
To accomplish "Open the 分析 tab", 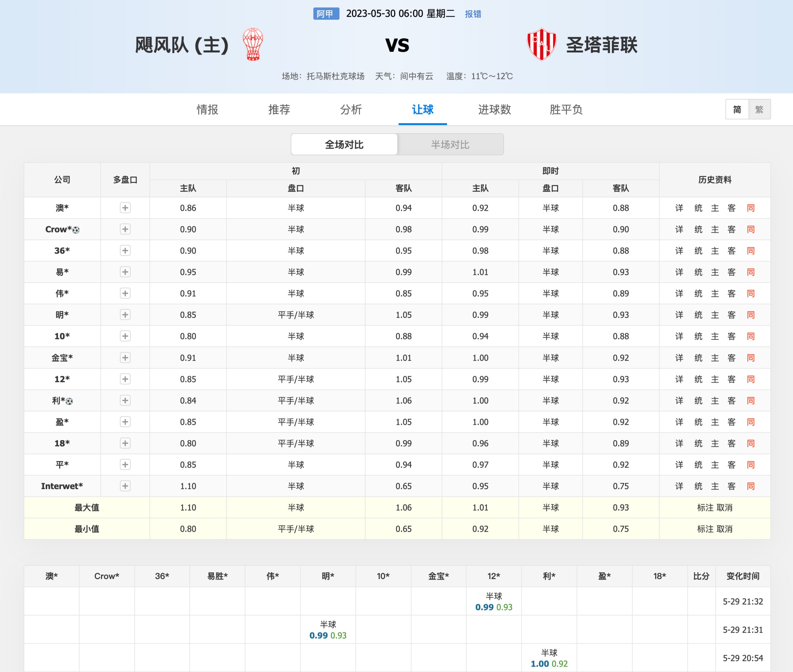I will click(351, 109).
